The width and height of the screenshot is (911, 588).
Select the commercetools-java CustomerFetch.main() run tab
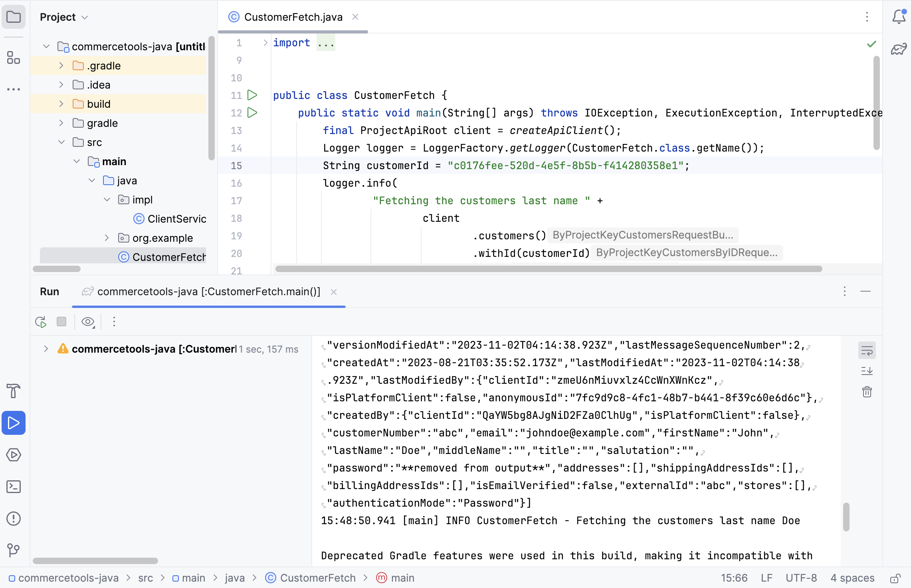[x=208, y=292]
